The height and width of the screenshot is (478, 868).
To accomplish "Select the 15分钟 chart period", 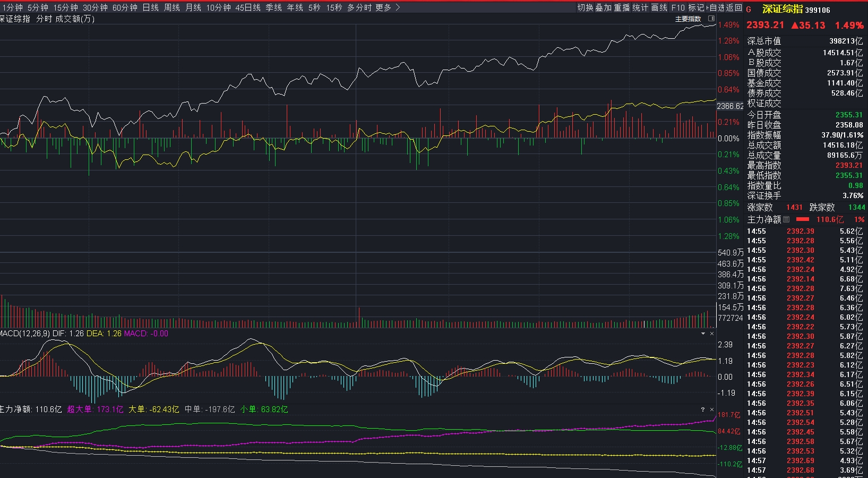I will click(65, 7).
